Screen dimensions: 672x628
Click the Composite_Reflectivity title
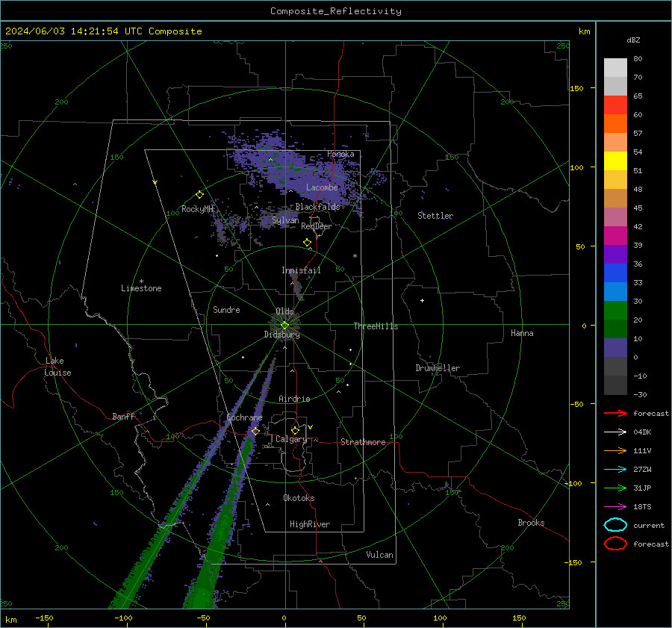[x=336, y=11]
